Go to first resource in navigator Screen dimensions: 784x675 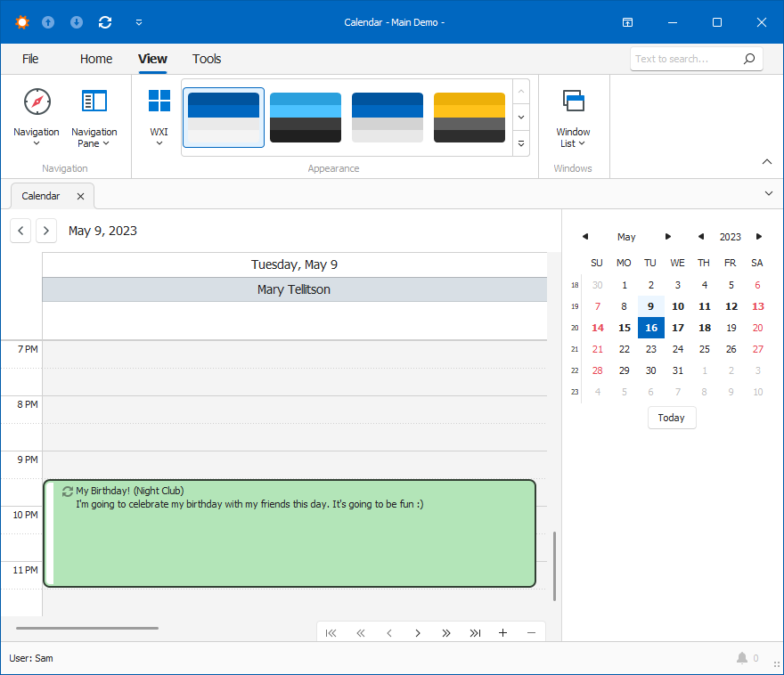[331, 633]
